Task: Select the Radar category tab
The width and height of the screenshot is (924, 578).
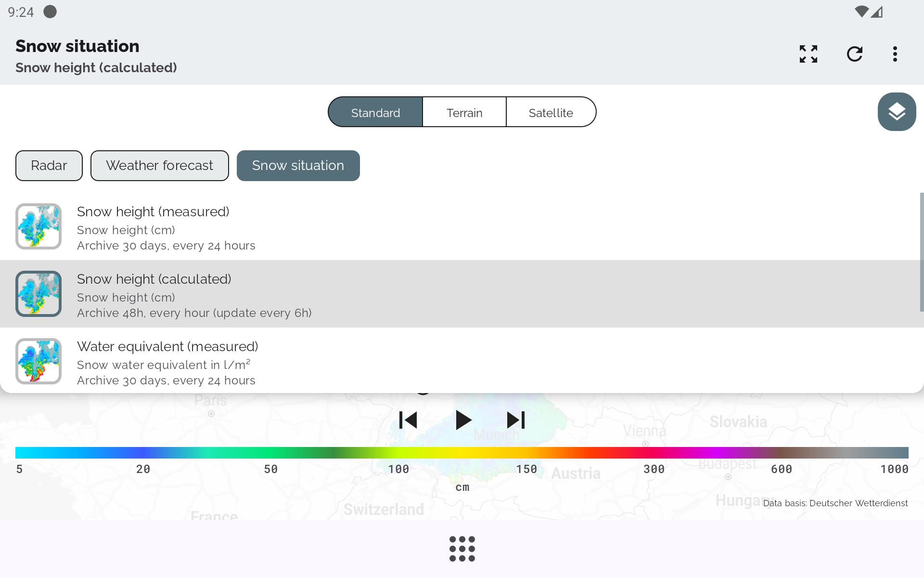Action: point(49,166)
